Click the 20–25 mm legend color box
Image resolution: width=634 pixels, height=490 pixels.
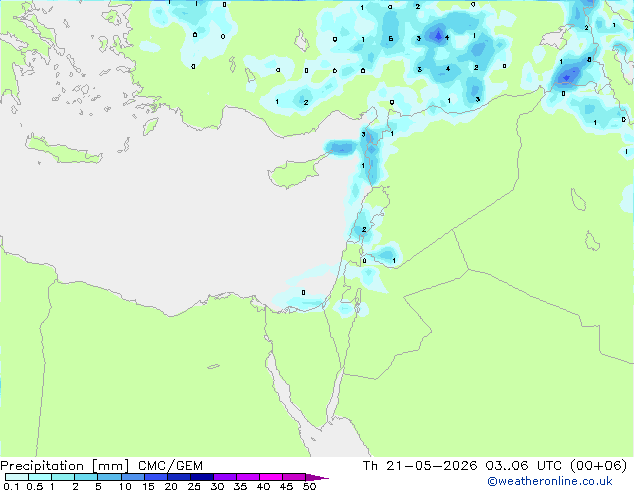(x=178, y=477)
